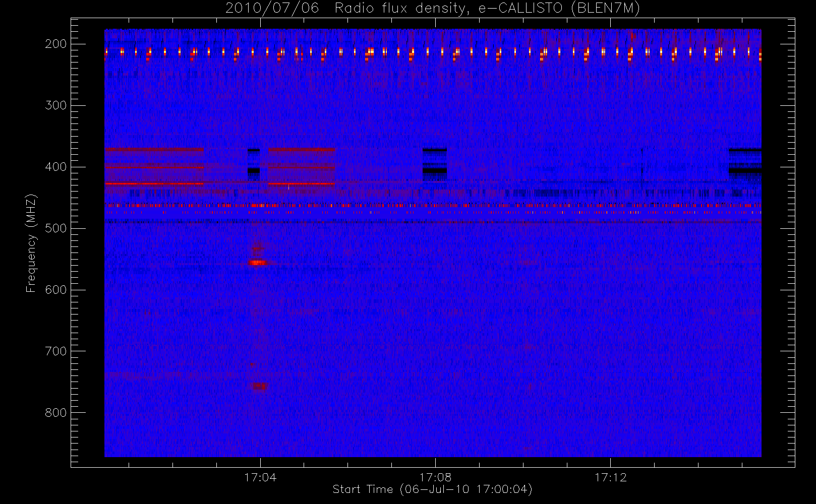Click the 400 frequency tick label
Screen dimensions: 816x504
[x=56, y=167]
